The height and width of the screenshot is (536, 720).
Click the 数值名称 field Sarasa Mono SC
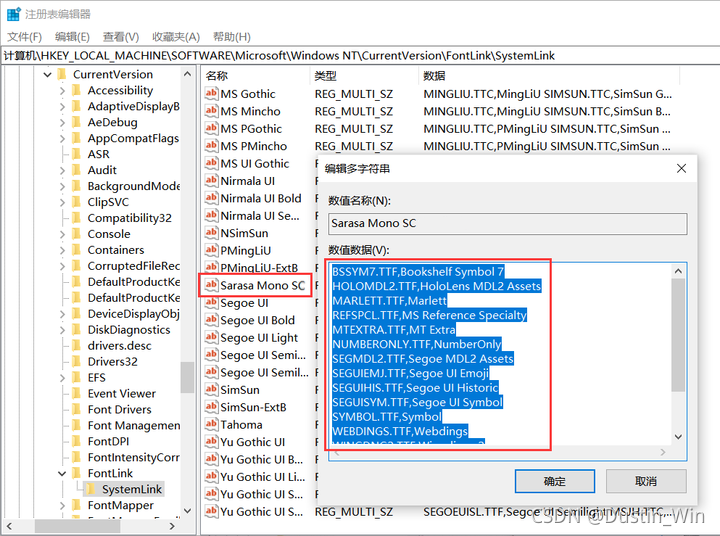click(508, 224)
